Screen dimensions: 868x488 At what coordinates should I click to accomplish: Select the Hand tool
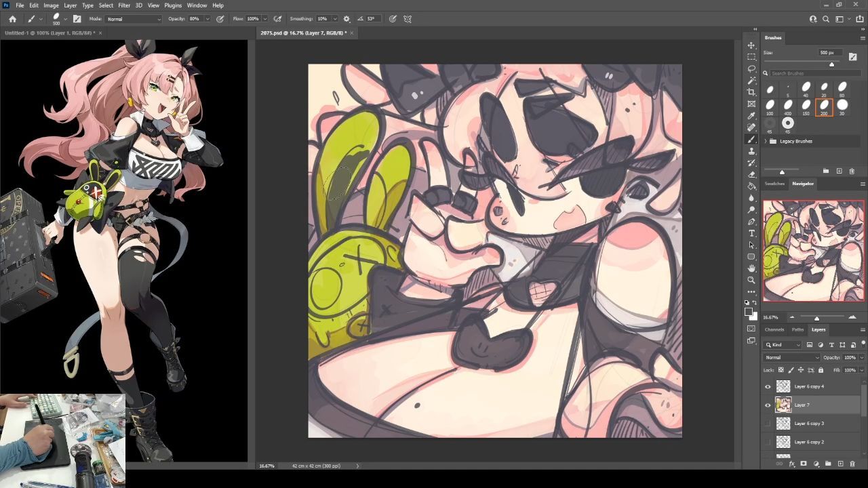tap(751, 268)
